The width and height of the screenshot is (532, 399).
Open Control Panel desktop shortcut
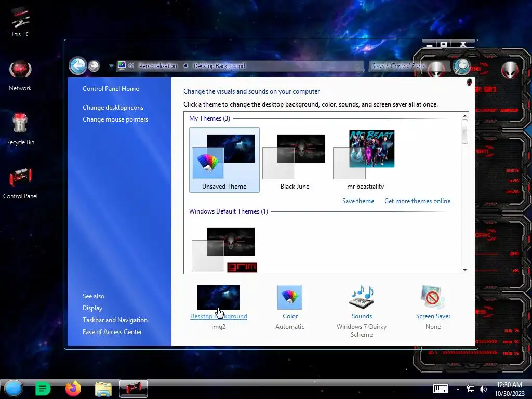[20, 183]
